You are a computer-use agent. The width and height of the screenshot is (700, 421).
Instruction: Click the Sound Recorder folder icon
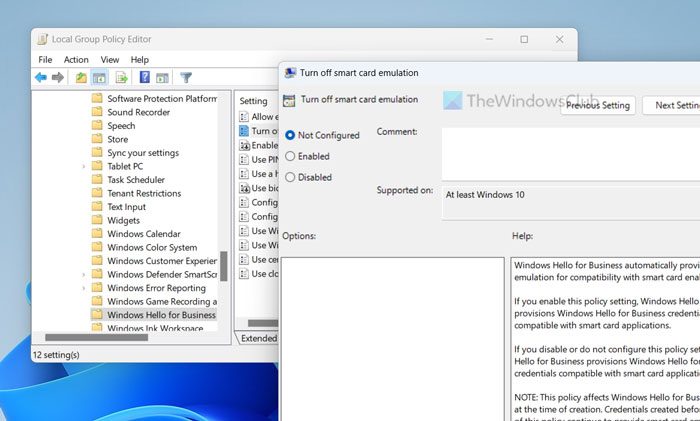97,112
